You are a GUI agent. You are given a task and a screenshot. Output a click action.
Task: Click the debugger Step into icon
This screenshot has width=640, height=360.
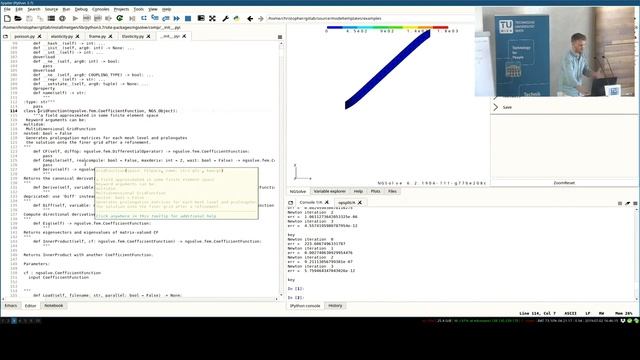coord(155,18)
